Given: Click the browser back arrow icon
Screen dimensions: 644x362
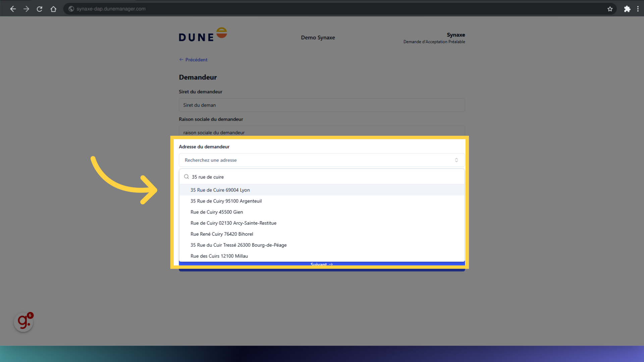Looking at the screenshot, I should 13,9.
